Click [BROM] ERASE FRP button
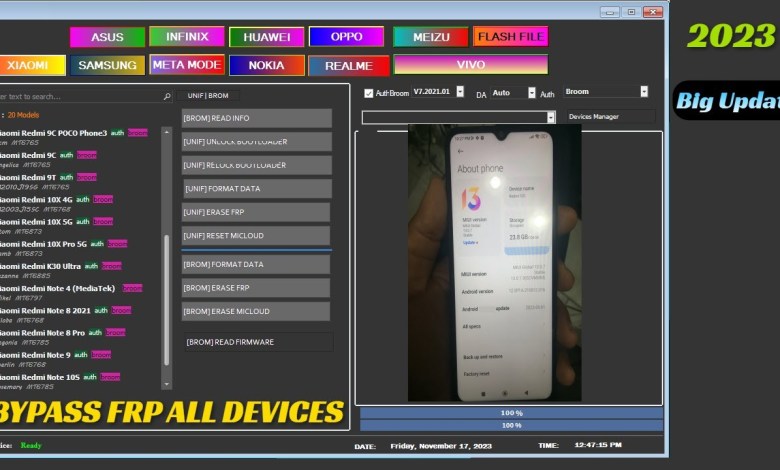 (x=256, y=288)
